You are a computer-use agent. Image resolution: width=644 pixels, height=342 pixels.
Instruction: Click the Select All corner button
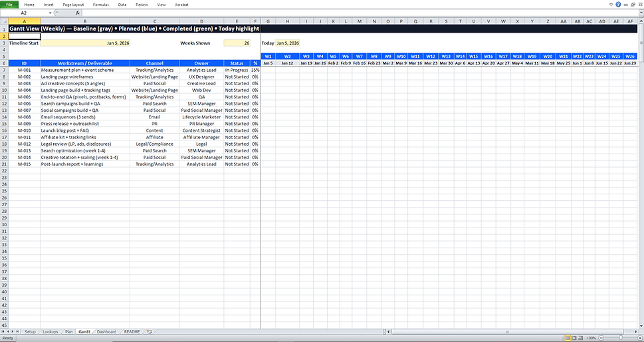tap(4, 21)
